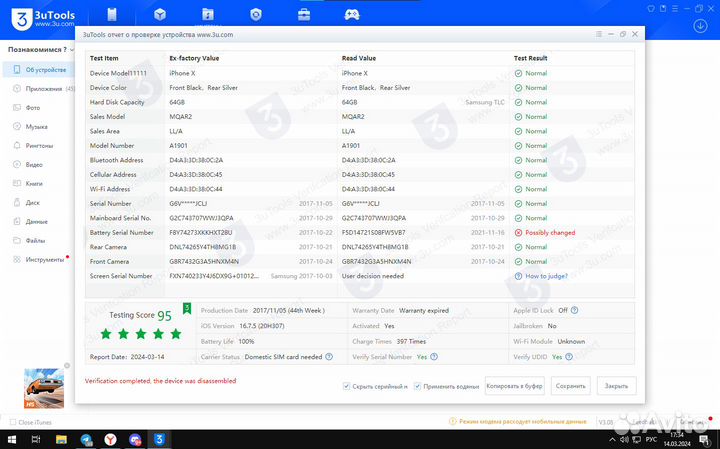
Task: Click help icon next to Apple ID Lock
Action: [574, 310]
